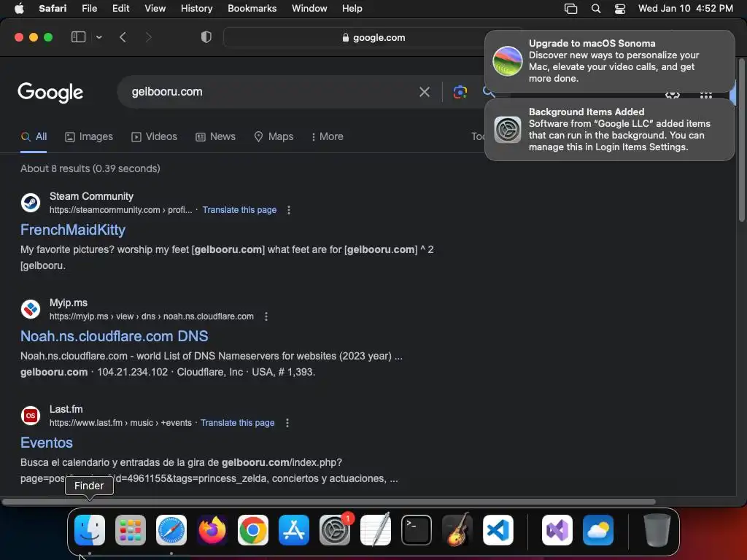Open the Help menu
Image resolution: width=747 pixels, height=560 pixels.
tap(352, 9)
